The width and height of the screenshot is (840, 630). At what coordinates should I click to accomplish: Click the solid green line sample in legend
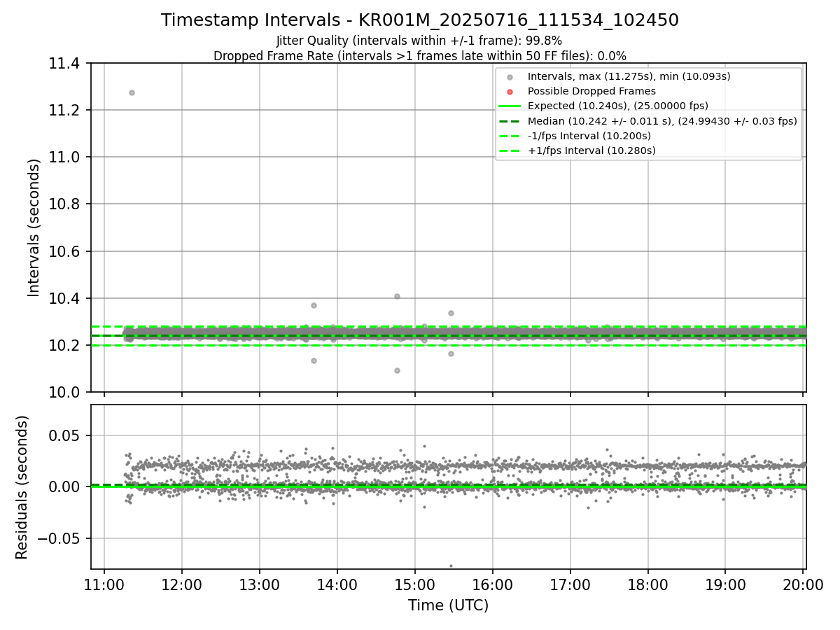click(x=510, y=106)
